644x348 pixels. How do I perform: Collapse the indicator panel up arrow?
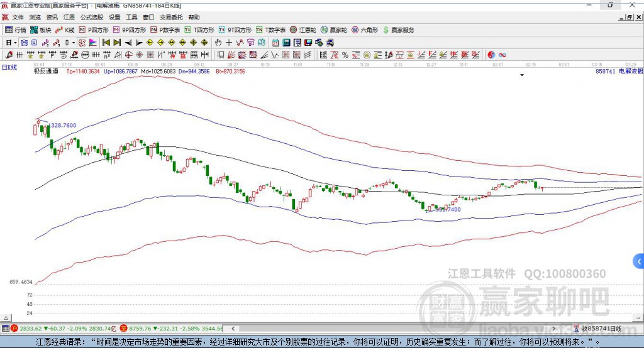[6, 318]
